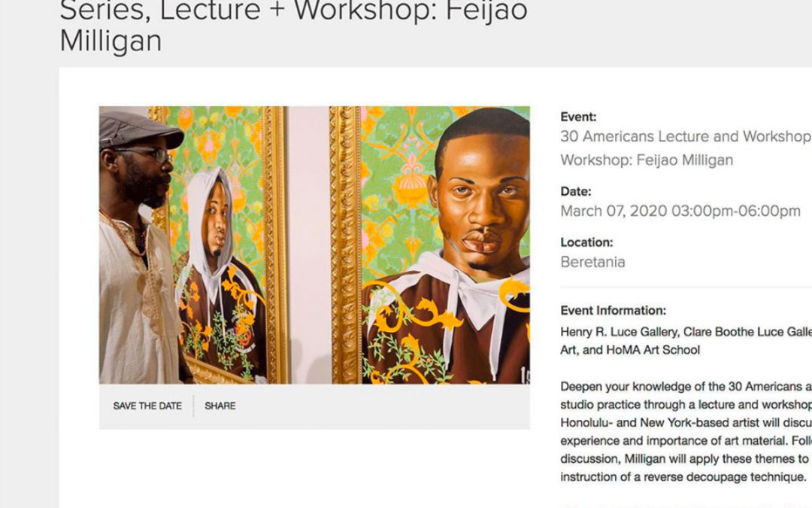The width and height of the screenshot is (812, 508).
Task: Open the SHARE option below the photo
Action: 220,406
